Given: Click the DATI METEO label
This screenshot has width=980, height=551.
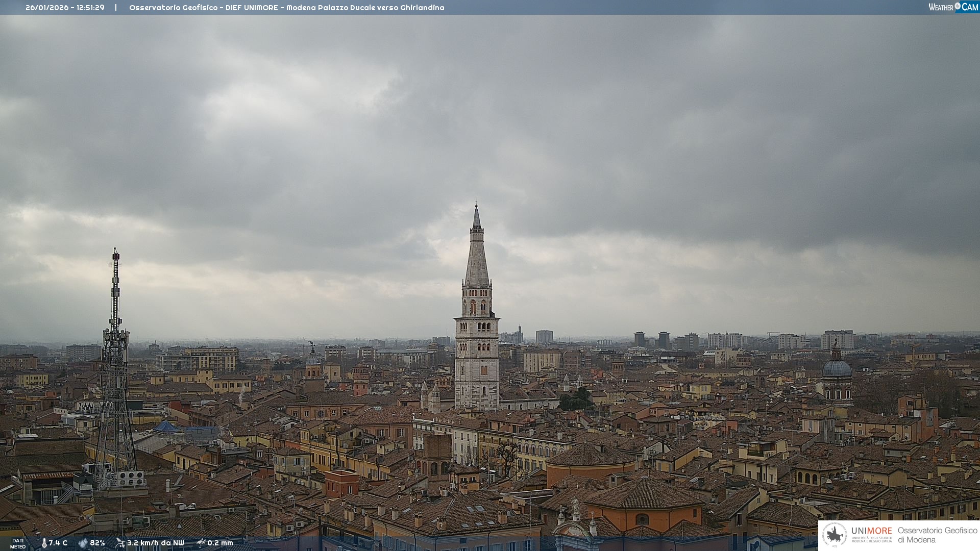Looking at the screenshot, I should pyautogui.click(x=18, y=543).
